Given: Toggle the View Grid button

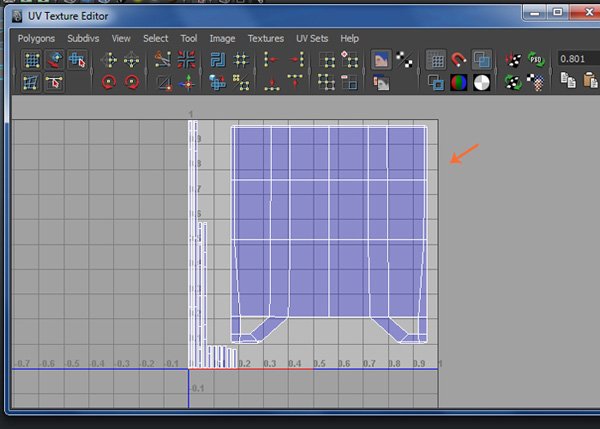Looking at the screenshot, I should [436, 60].
